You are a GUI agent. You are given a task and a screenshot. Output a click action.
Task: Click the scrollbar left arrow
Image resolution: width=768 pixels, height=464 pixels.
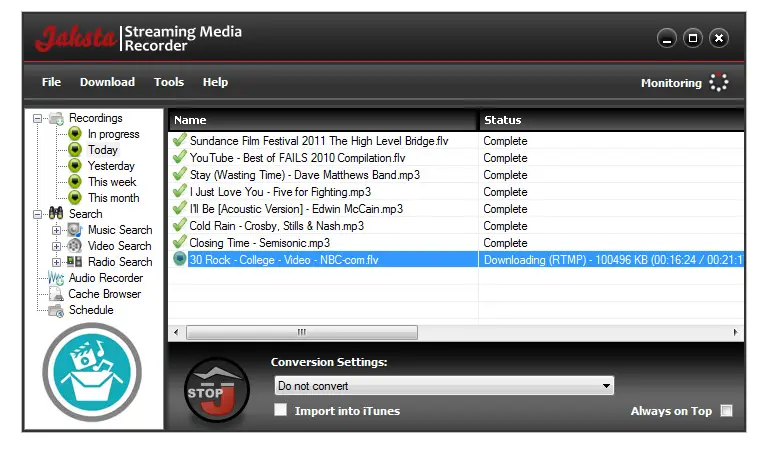click(176, 332)
